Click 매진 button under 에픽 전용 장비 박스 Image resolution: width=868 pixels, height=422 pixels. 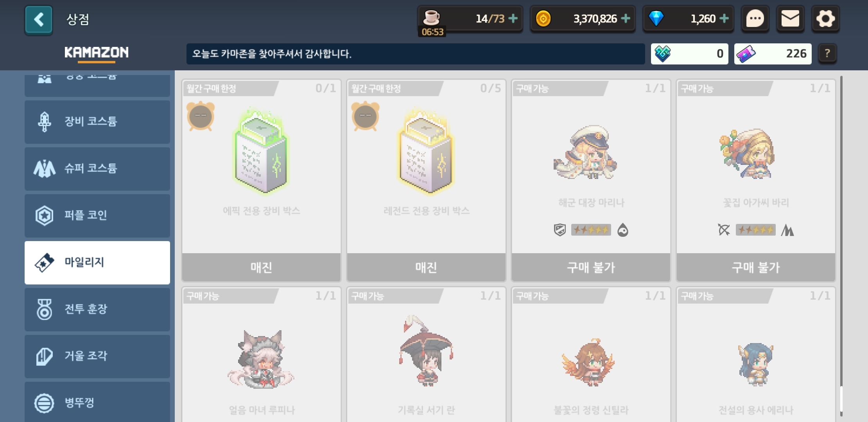tap(262, 267)
